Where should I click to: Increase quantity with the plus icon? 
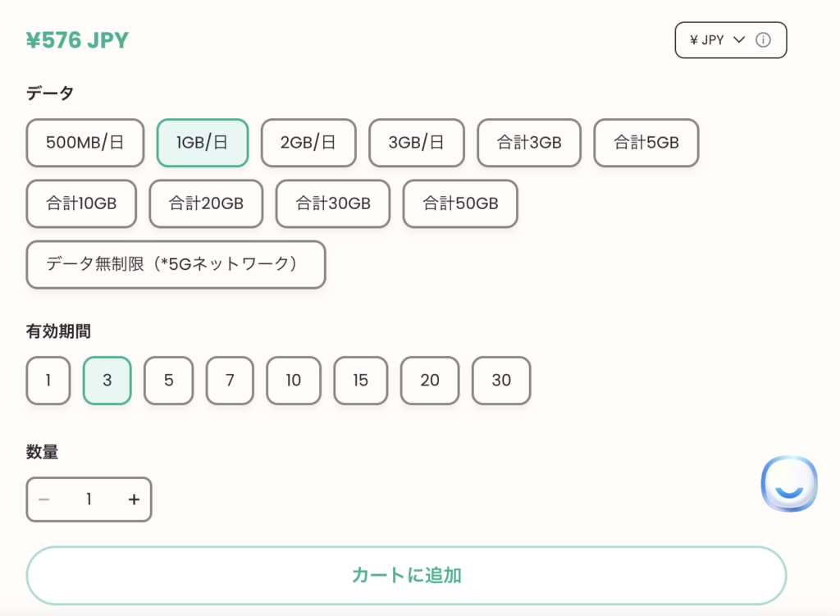coord(134,500)
